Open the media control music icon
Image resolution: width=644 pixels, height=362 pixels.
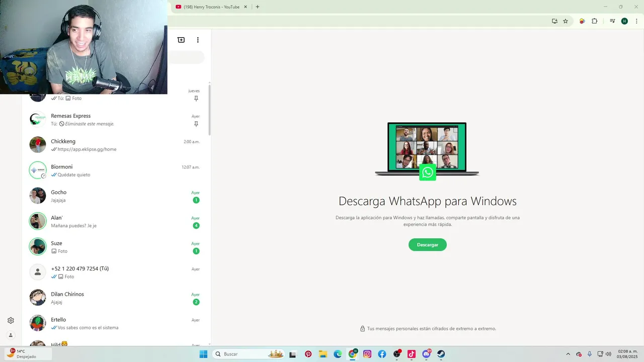coord(612,21)
